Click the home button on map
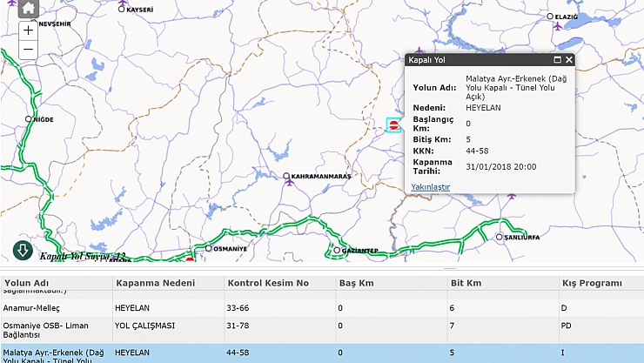The width and height of the screenshot is (644, 363). pyautogui.click(x=28, y=9)
